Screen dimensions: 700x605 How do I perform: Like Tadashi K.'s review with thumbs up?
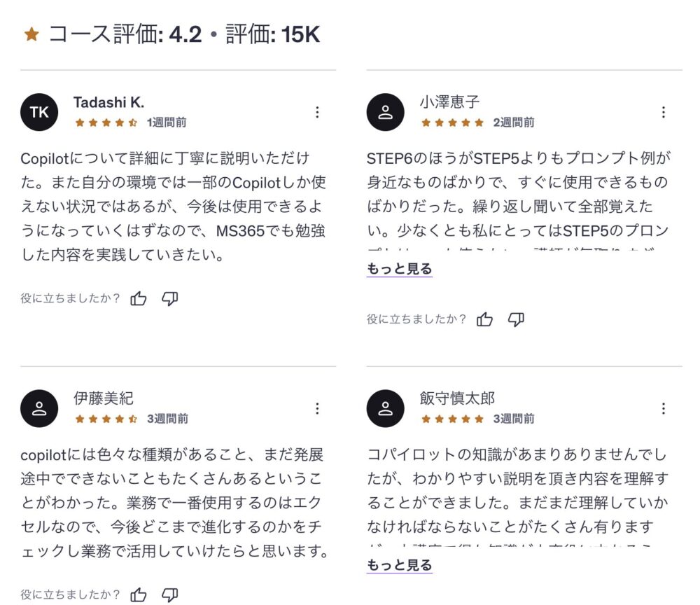pyautogui.click(x=139, y=299)
